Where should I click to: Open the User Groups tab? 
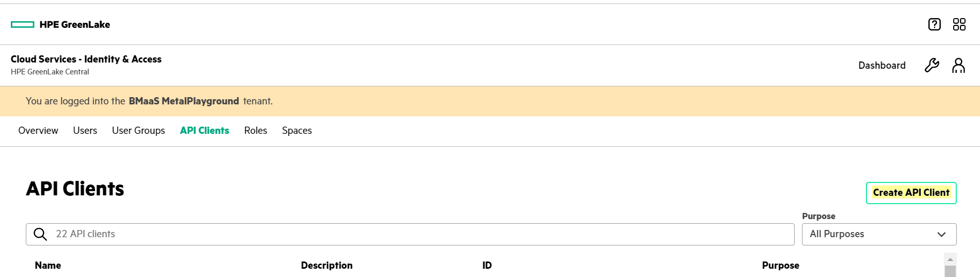[138, 131]
